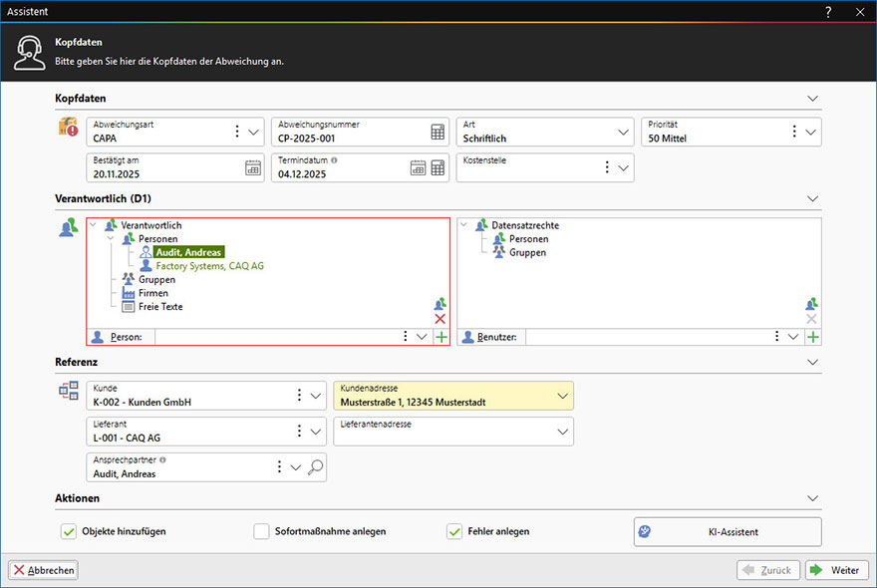Click the Weiter button
The height and width of the screenshot is (588, 877).
point(836,570)
